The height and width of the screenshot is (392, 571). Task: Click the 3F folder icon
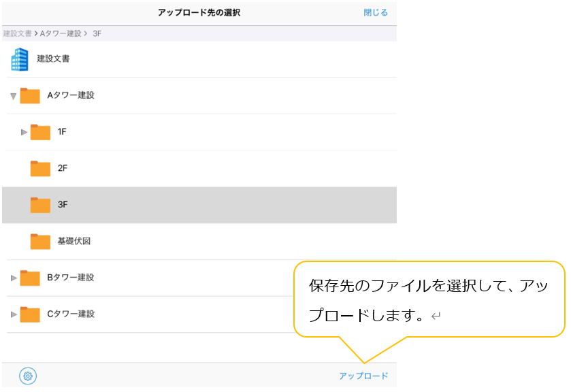coord(41,205)
